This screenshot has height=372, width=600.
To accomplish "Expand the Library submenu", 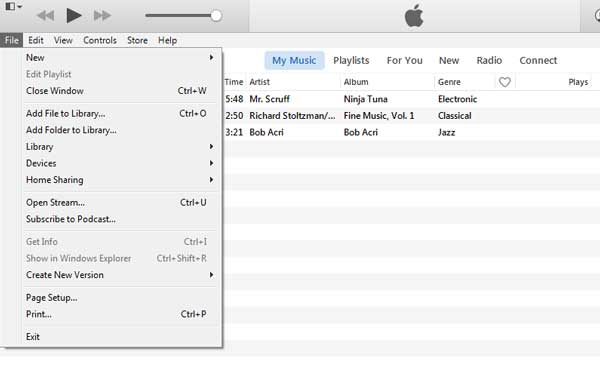I will pos(119,147).
